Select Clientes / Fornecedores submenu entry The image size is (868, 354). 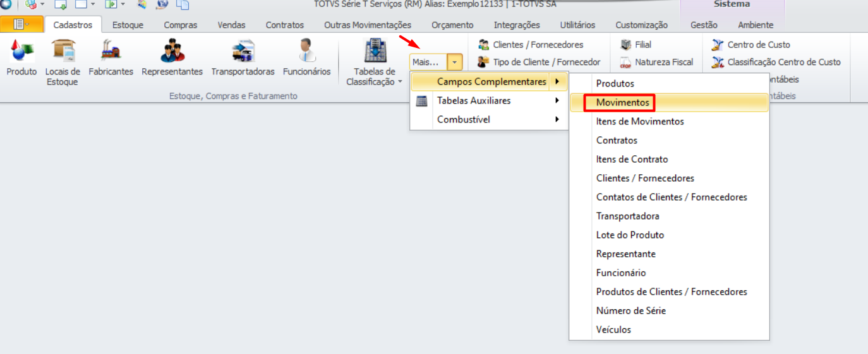pos(669,178)
